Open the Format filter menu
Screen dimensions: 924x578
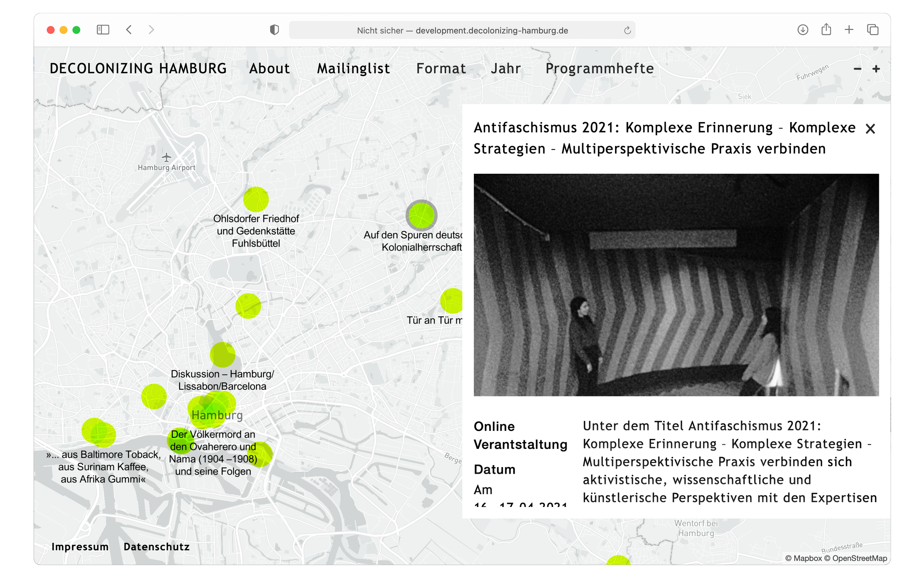coord(441,69)
